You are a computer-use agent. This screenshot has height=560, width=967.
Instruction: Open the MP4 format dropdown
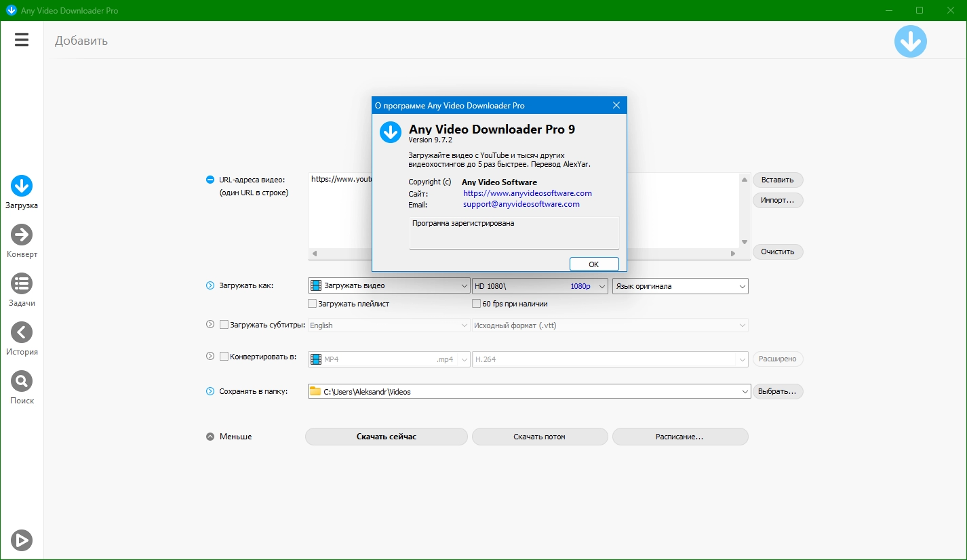(389, 359)
